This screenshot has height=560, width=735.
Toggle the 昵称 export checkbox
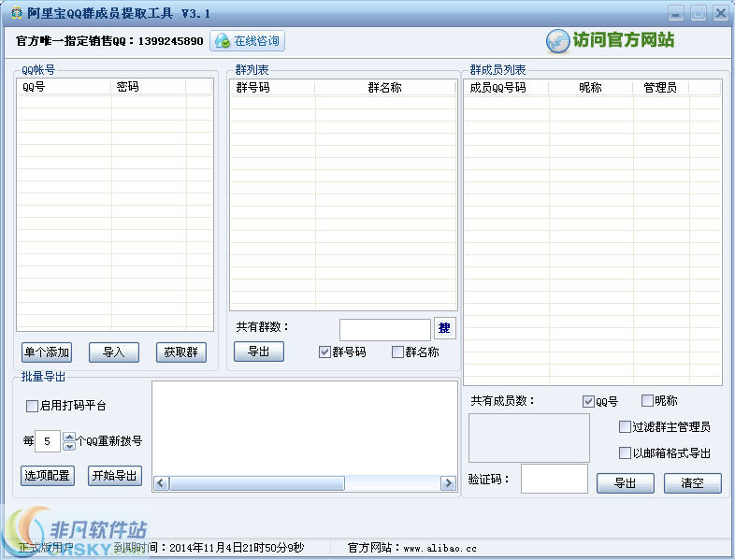point(647,400)
